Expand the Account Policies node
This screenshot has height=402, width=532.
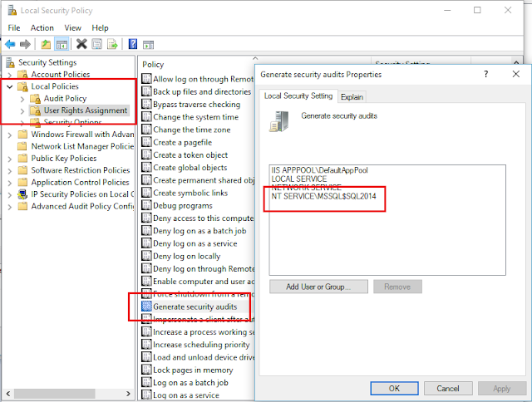pyautogui.click(x=10, y=75)
